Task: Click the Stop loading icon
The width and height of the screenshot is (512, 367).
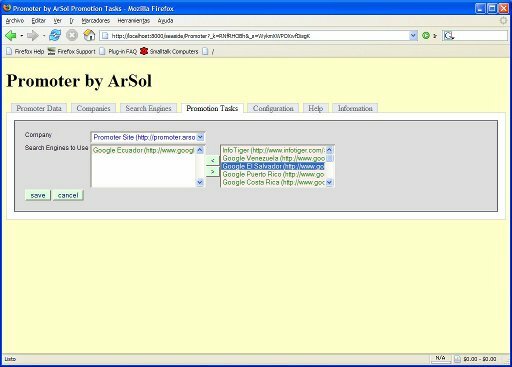Action: [x=72, y=35]
